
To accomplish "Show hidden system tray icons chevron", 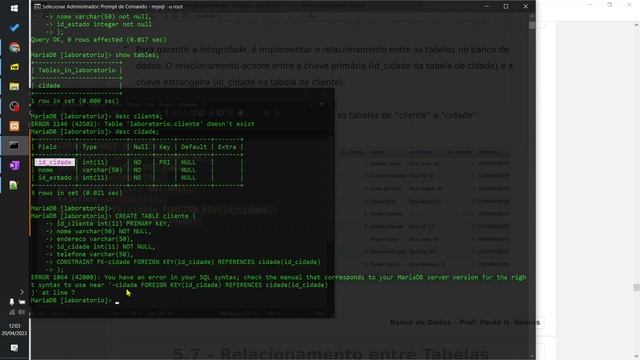I will pyautogui.click(x=22, y=292).
